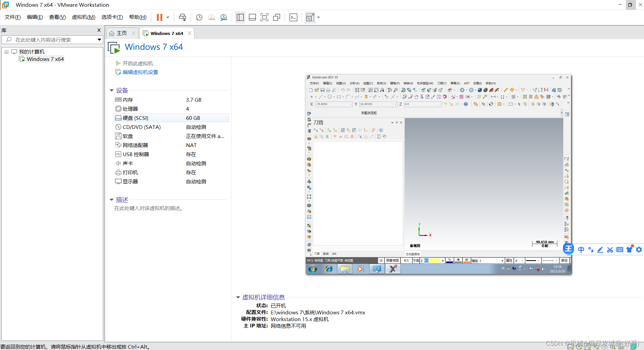Click the blue help icon beside the Z field

(466, 104)
